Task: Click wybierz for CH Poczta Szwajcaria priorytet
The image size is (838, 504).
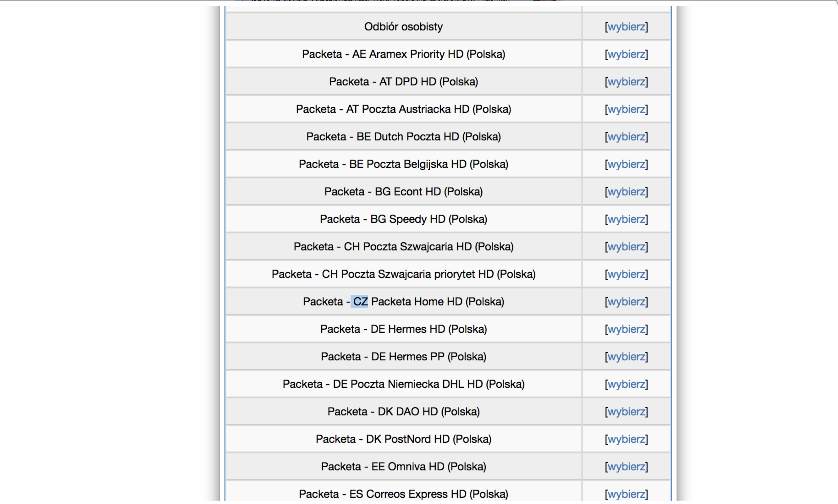Action: [626, 274]
